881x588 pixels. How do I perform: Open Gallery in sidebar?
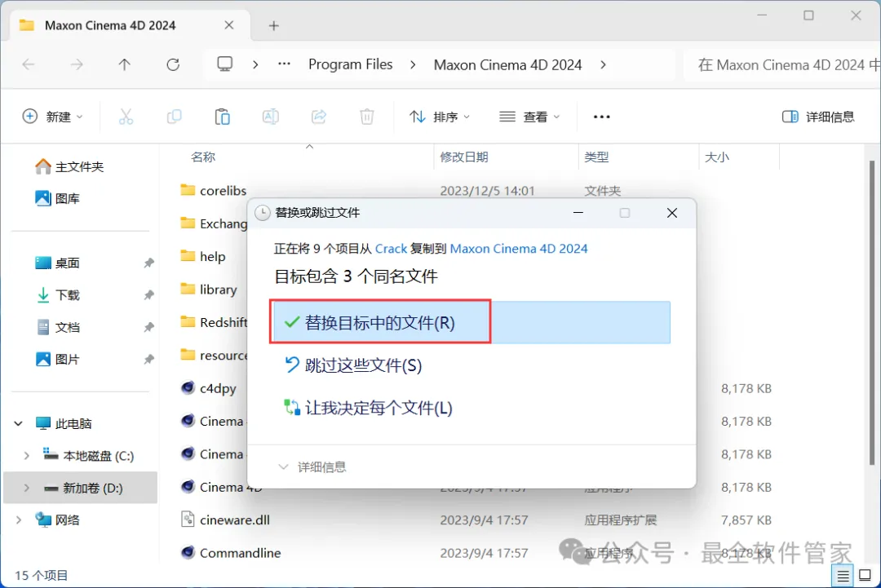(57, 198)
